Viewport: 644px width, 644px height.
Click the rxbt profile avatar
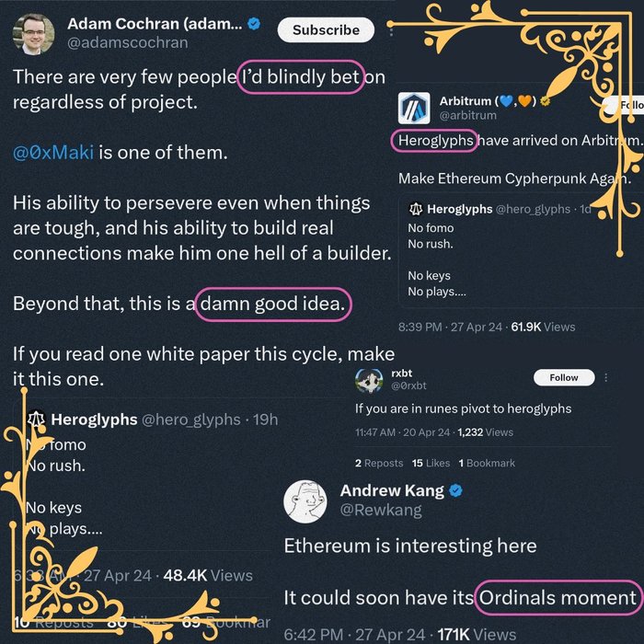(369, 381)
